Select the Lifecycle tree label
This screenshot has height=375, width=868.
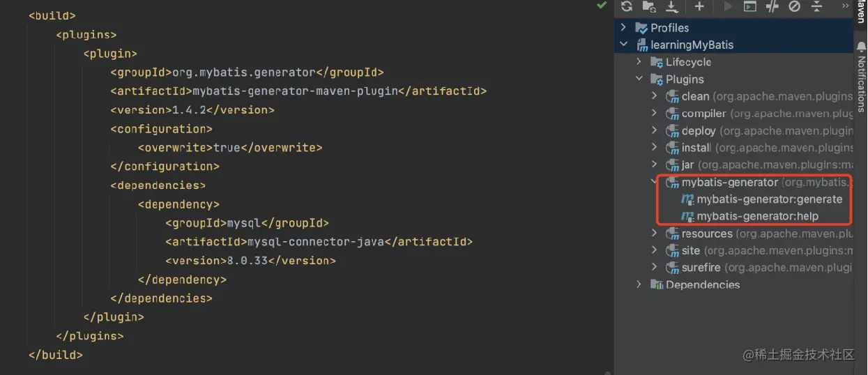689,62
